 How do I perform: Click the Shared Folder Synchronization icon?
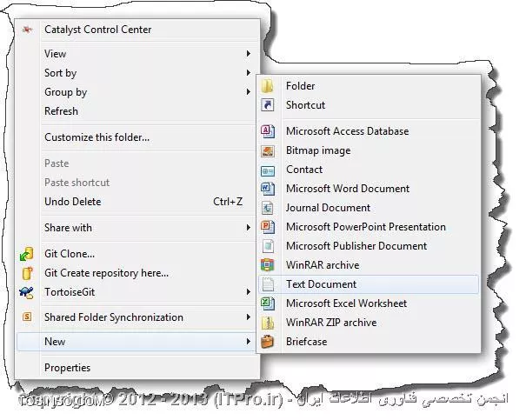pos(27,317)
